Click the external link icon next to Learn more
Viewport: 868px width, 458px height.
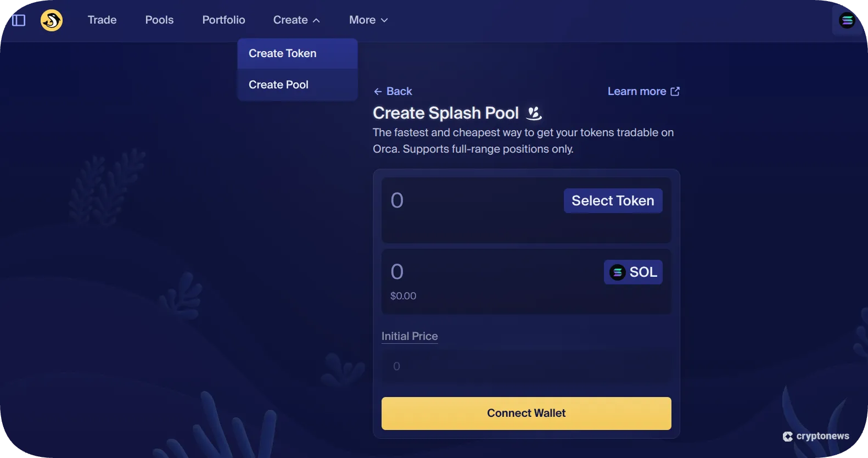[675, 91]
